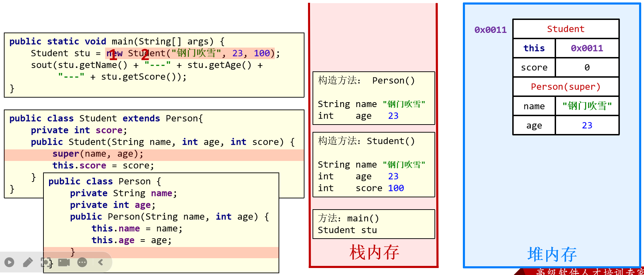
Task: Select the pen annotation tool
Action: tap(28, 262)
